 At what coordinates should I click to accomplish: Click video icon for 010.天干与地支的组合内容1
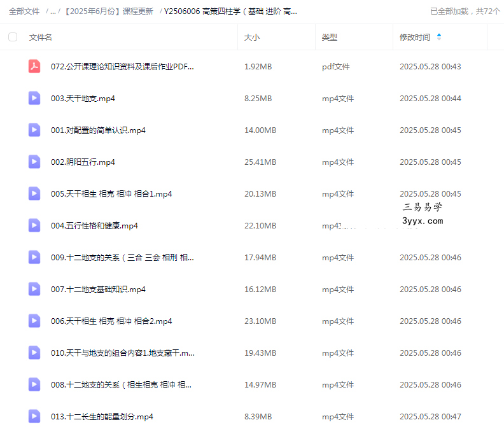click(x=34, y=353)
